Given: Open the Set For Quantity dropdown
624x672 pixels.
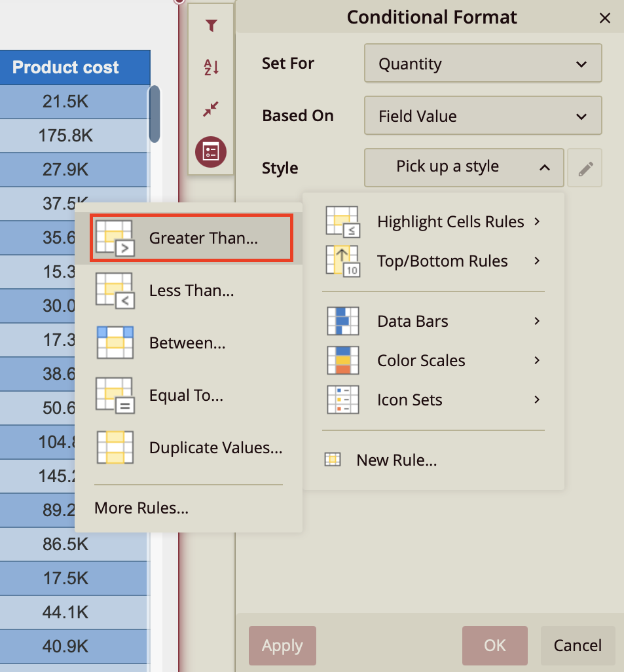Looking at the screenshot, I should coord(483,64).
